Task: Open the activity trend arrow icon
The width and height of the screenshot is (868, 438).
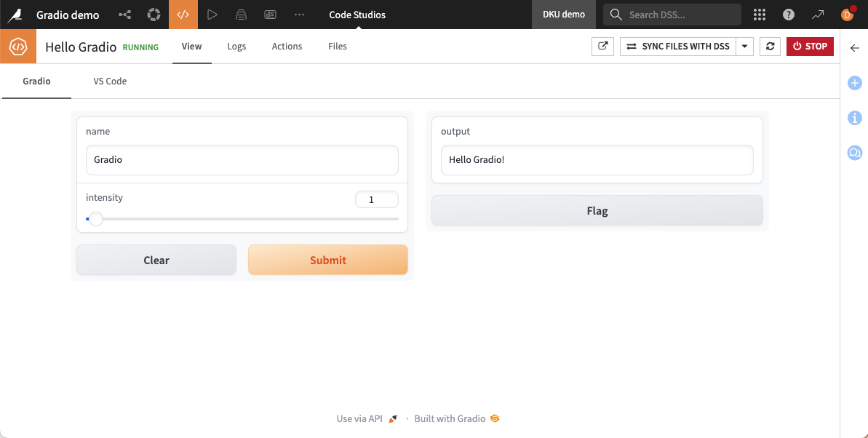Action: click(x=818, y=15)
